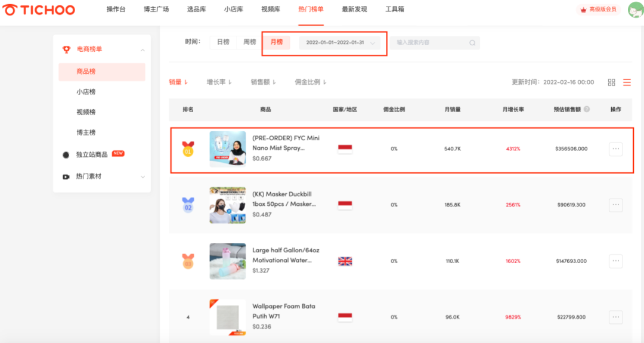Screen dimensions: 644x343
Task: Switch to list view layout icon
Action: (627, 82)
